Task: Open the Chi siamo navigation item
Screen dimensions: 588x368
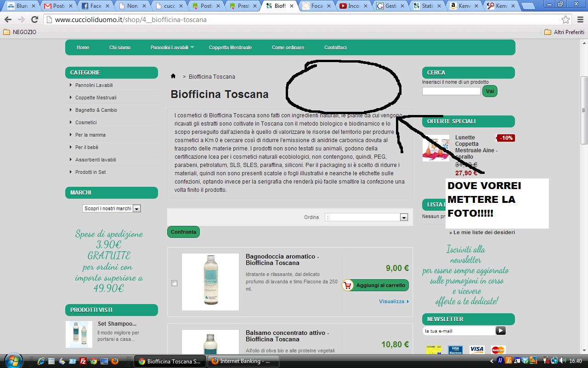Action: pos(120,47)
